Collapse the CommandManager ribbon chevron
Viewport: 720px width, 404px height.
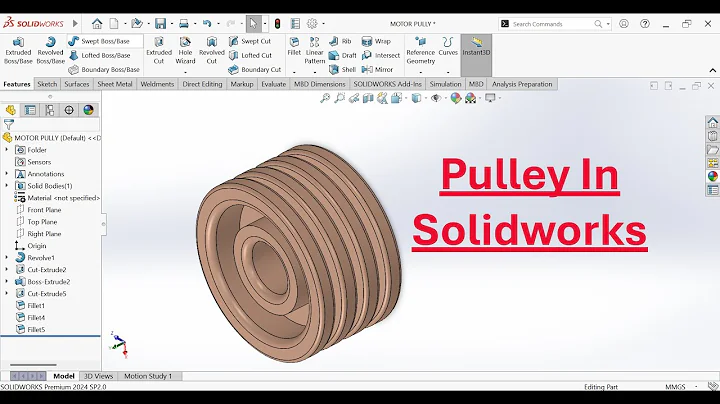[713, 70]
